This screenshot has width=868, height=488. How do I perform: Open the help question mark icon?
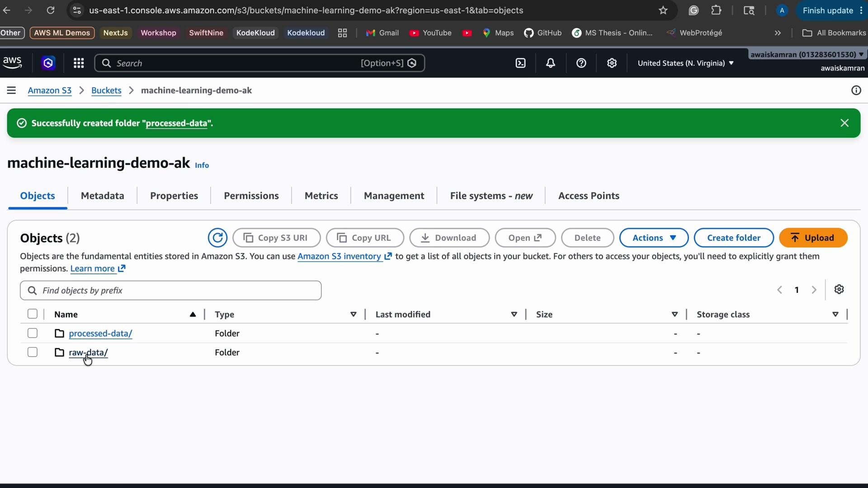tap(581, 63)
